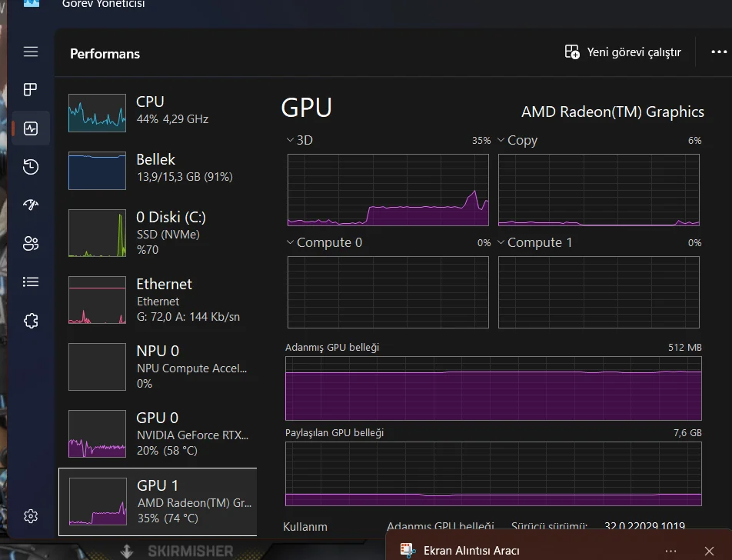Click the large GPU heading

307,108
